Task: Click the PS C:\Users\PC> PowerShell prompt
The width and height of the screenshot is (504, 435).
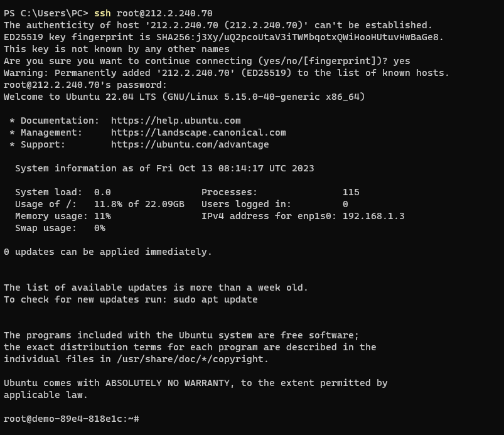Action: coord(46,13)
